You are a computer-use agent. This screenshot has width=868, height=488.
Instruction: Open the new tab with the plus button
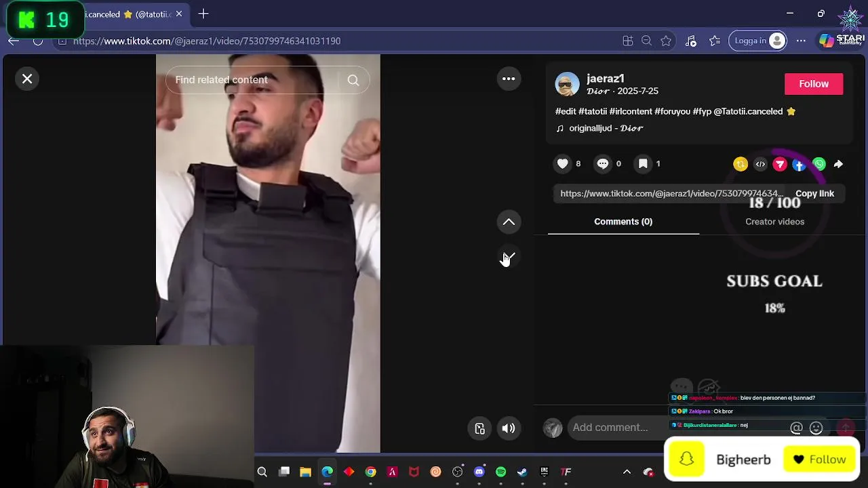click(x=203, y=14)
